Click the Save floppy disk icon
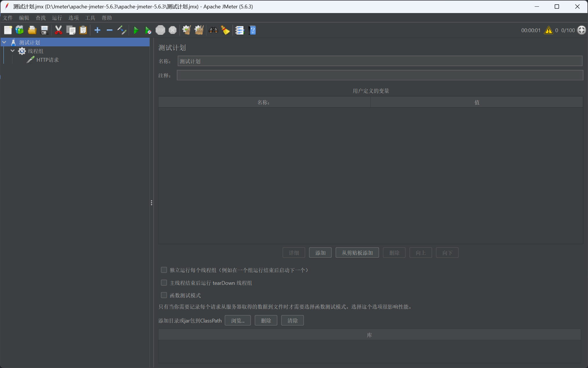 (x=44, y=30)
